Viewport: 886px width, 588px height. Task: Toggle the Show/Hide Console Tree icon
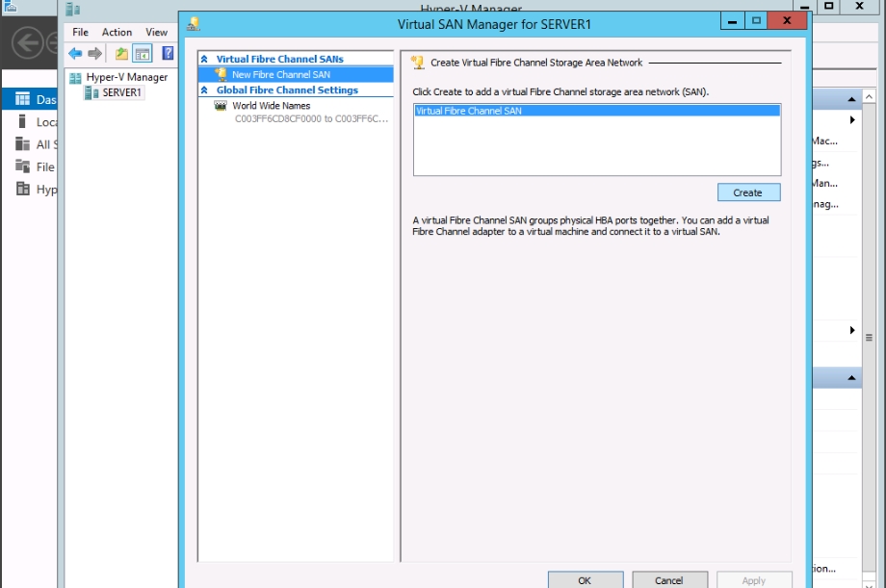[142, 54]
